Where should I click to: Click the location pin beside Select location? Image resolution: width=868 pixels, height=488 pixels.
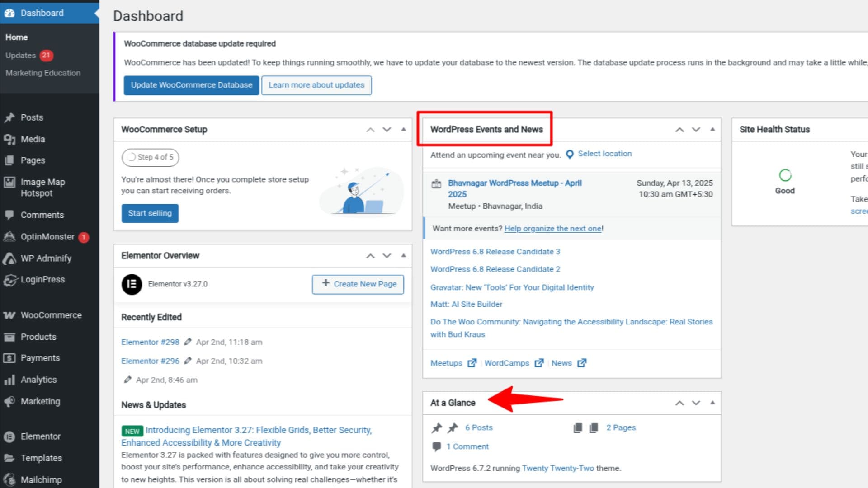(569, 154)
